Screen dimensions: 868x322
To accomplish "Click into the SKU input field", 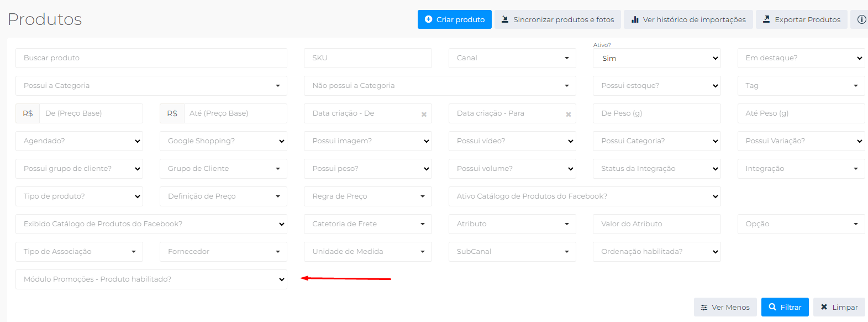I will (367, 58).
